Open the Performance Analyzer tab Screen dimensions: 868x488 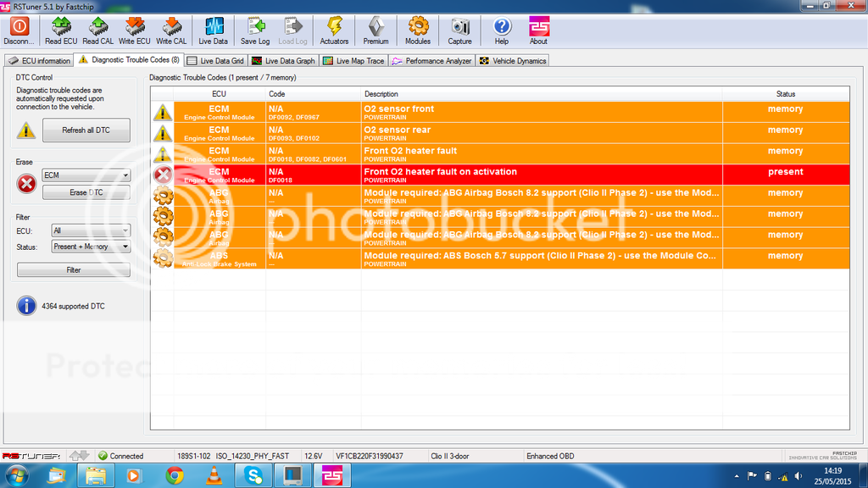[431, 61]
